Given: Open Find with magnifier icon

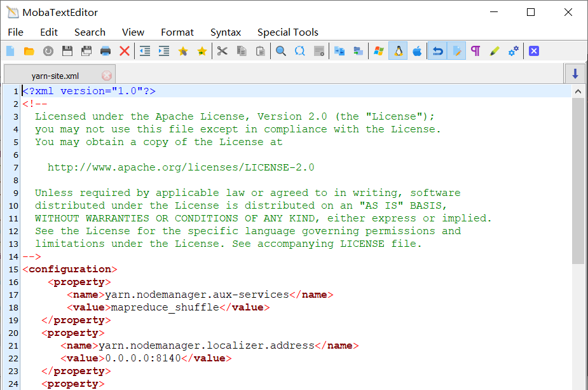Looking at the screenshot, I should point(281,51).
